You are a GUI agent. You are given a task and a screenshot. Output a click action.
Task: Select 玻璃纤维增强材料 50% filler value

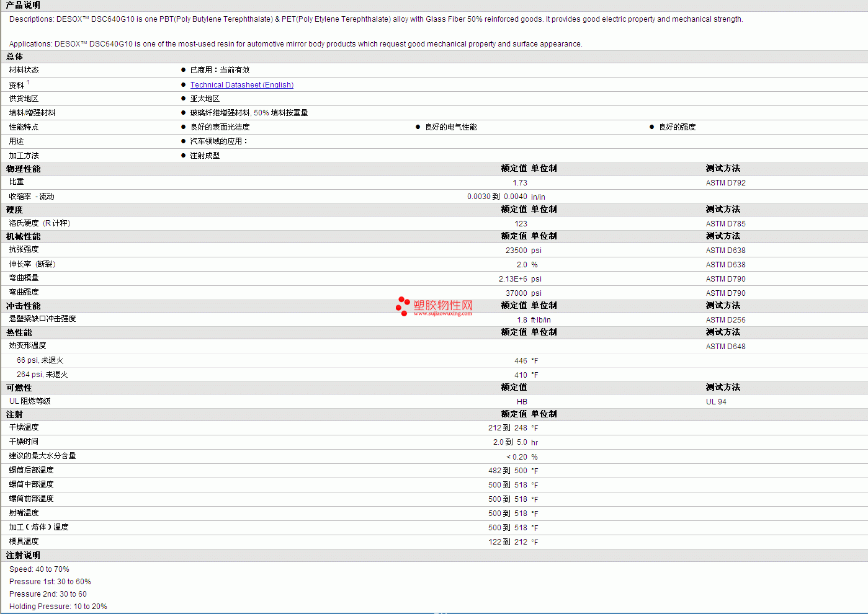[x=249, y=113]
